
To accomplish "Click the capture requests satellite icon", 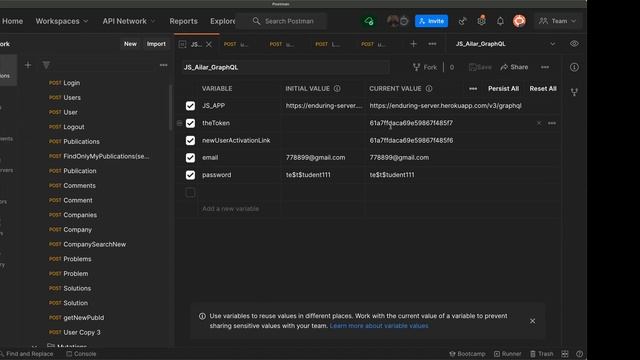I will pos(462,21).
